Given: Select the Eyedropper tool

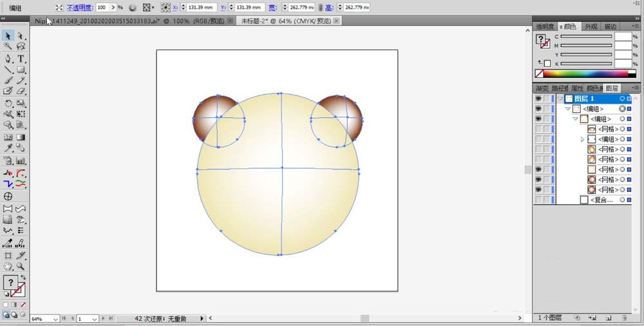Looking at the screenshot, I should point(8,148).
